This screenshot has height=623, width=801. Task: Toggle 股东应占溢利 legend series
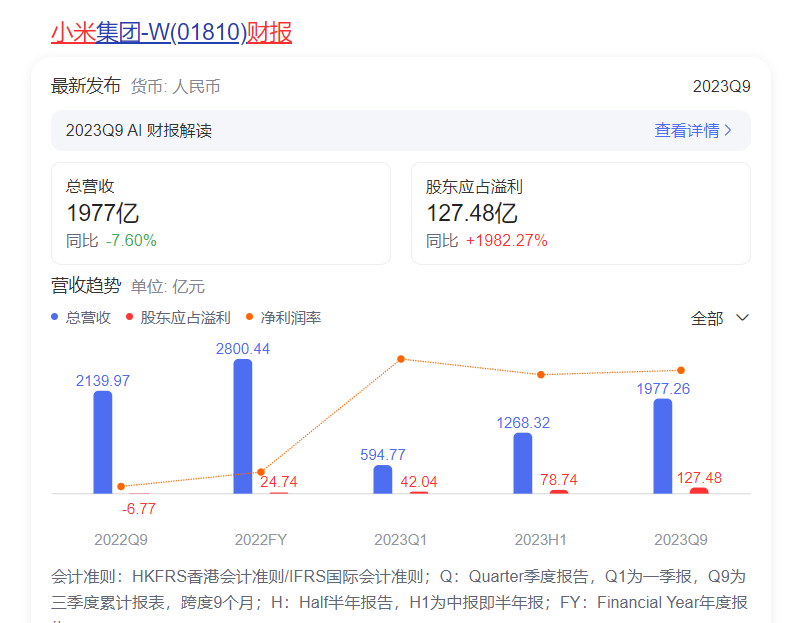pyautogui.click(x=178, y=318)
